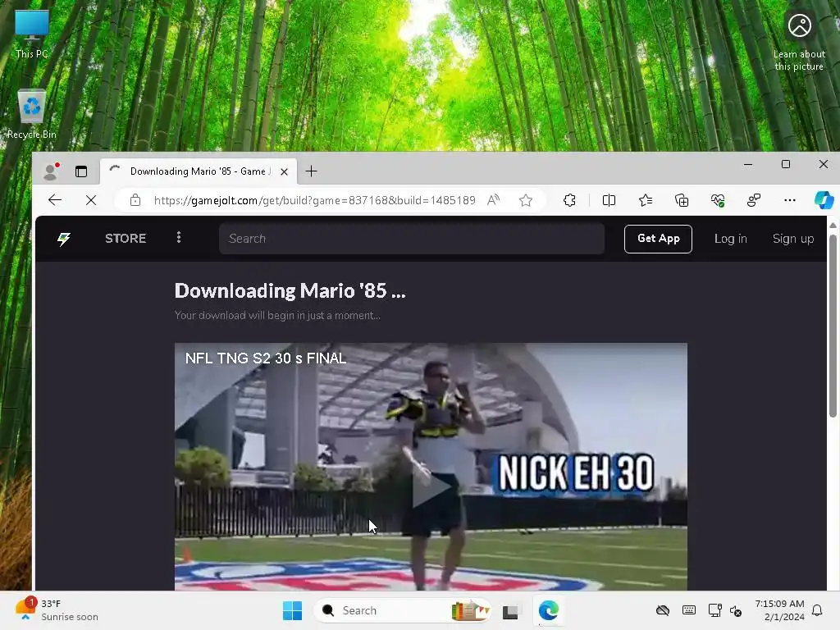Click the NFL TNG S2 video title
Image resolution: width=840 pixels, height=630 pixels.
click(x=266, y=358)
